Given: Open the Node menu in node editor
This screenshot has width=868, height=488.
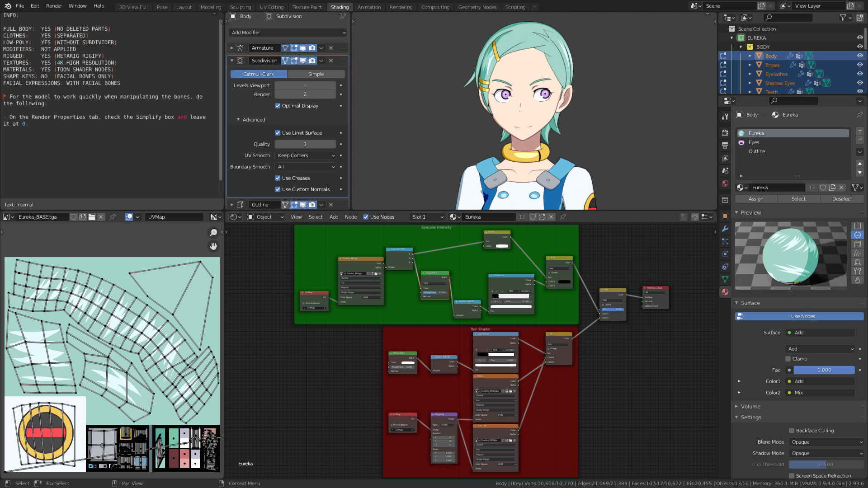Looking at the screenshot, I should tap(351, 217).
